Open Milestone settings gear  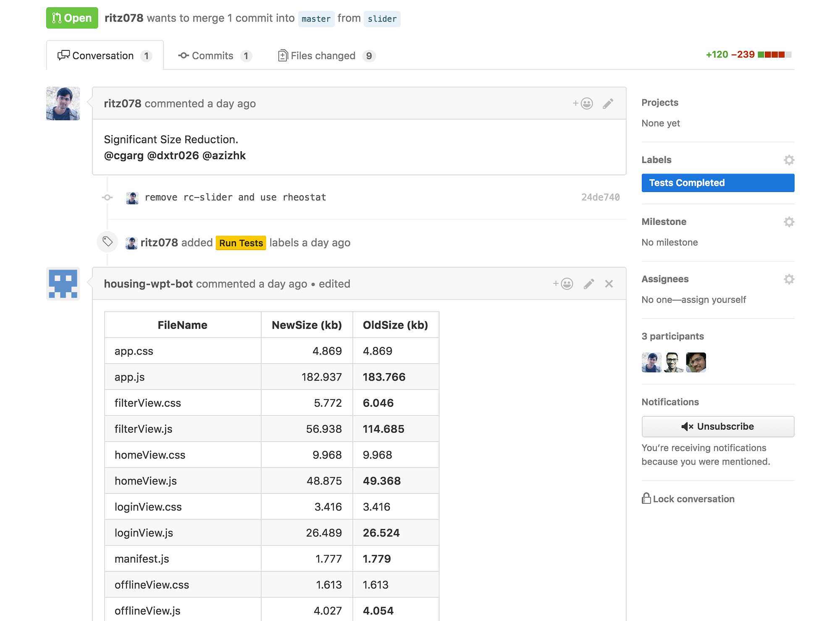click(x=789, y=221)
